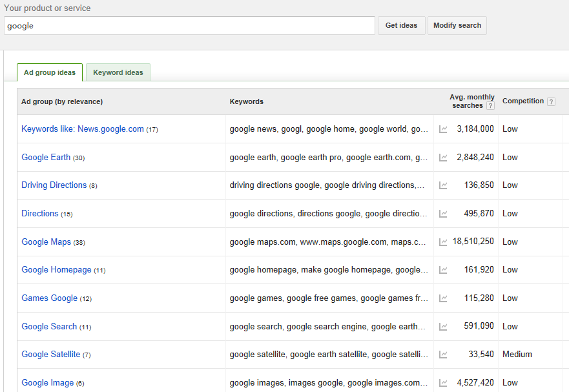Click trend chart icon for Google Search row
Viewport: 569px width, 392px height.
click(443, 327)
